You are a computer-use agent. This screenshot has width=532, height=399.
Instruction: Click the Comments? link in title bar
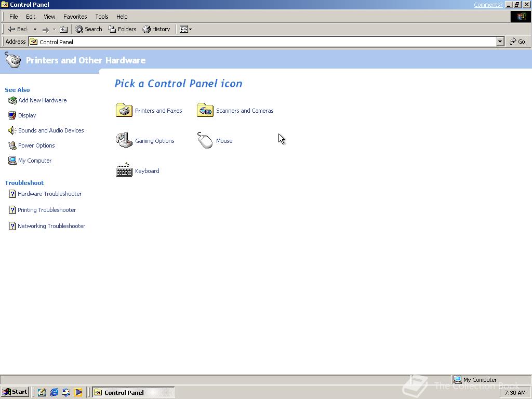point(488,5)
